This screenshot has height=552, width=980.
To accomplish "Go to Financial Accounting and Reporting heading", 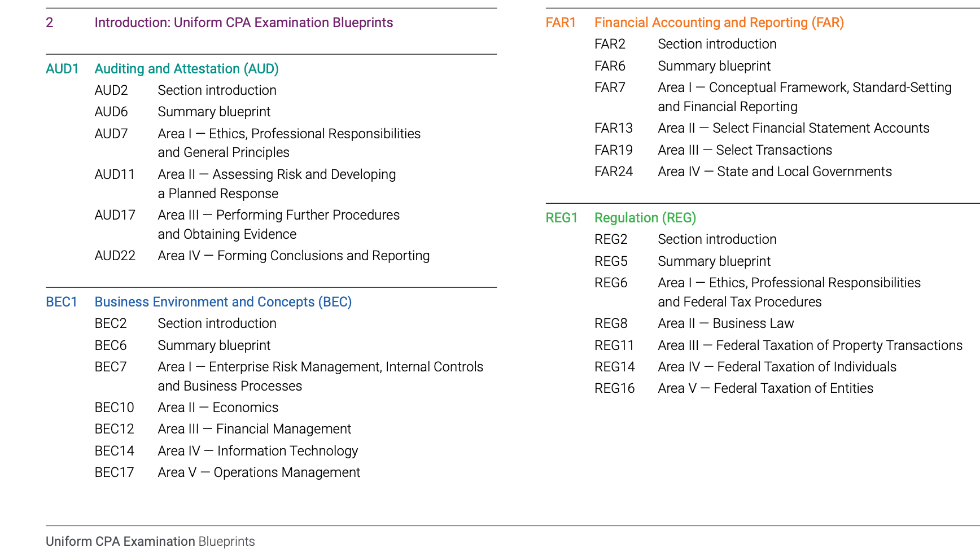I will tap(719, 23).
